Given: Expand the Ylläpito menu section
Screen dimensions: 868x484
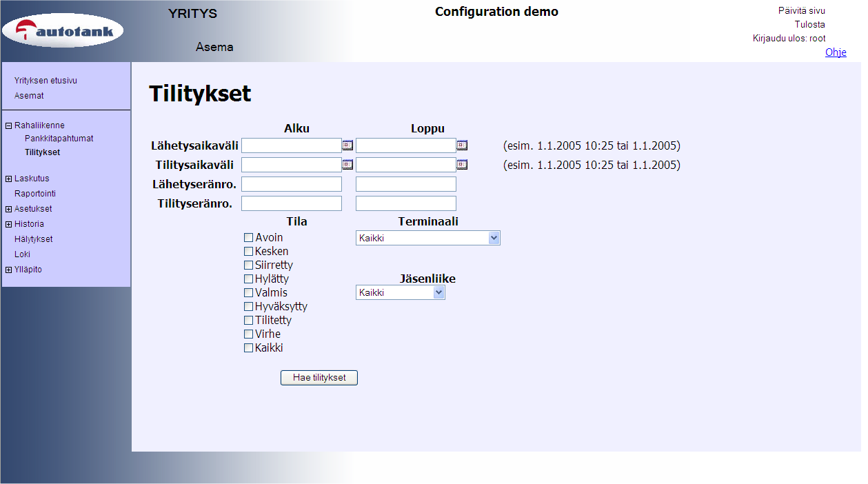Looking at the screenshot, I should click(x=8, y=270).
